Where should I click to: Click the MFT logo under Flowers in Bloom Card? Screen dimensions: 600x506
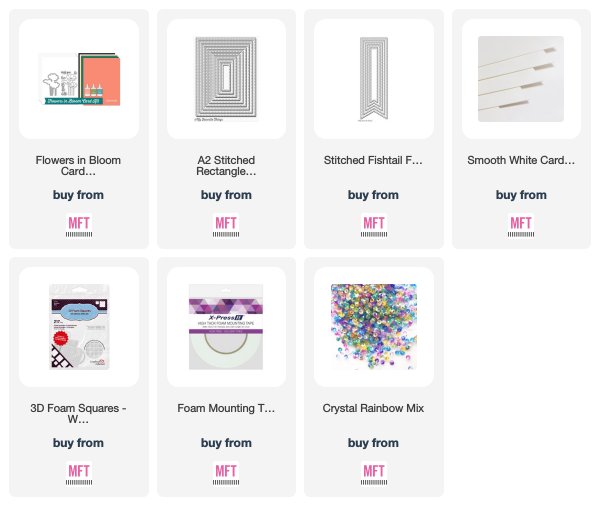[79, 225]
